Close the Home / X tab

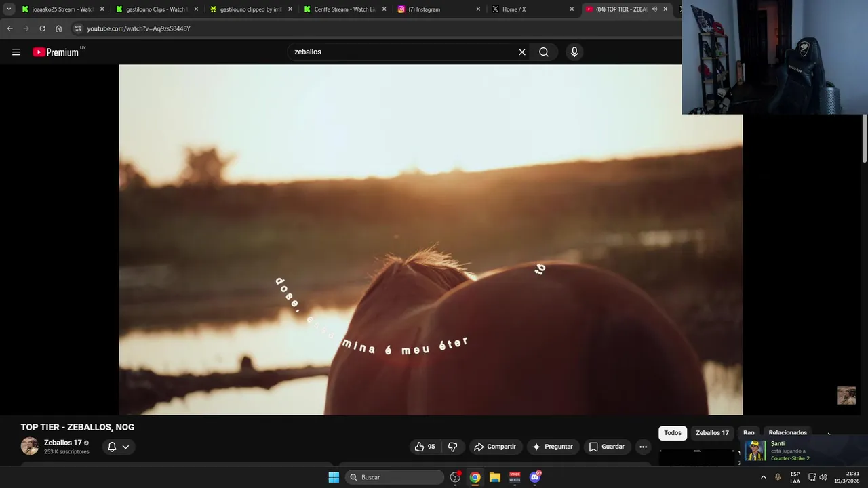(x=572, y=9)
